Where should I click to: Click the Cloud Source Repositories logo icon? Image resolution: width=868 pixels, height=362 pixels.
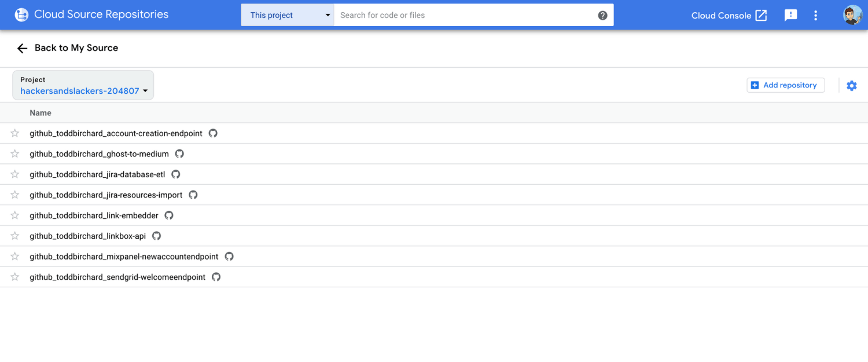click(21, 15)
